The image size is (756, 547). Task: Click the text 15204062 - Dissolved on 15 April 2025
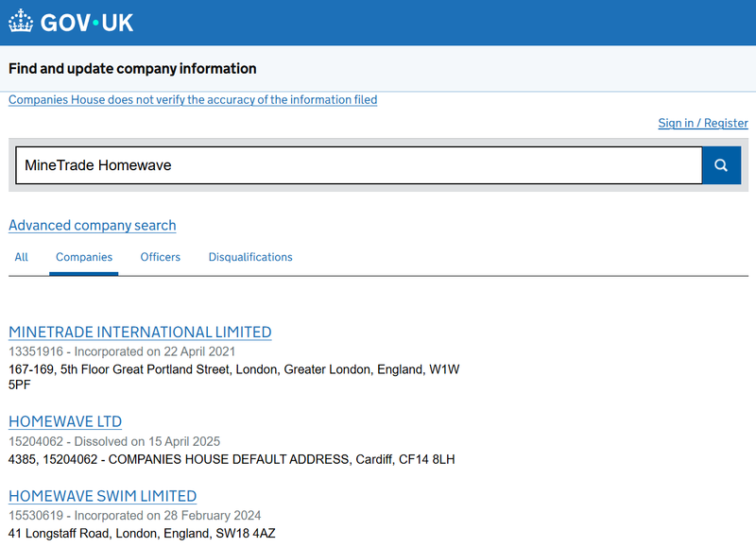tap(114, 441)
